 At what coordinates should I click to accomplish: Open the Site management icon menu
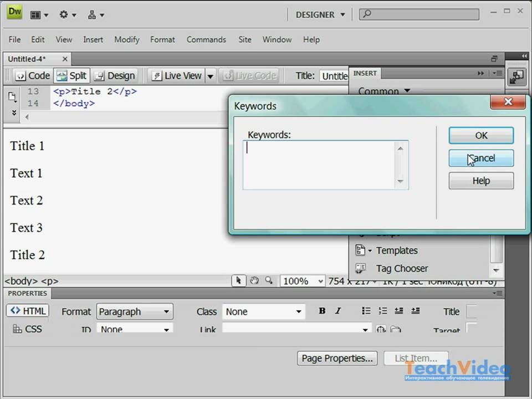(x=96, y=15)
